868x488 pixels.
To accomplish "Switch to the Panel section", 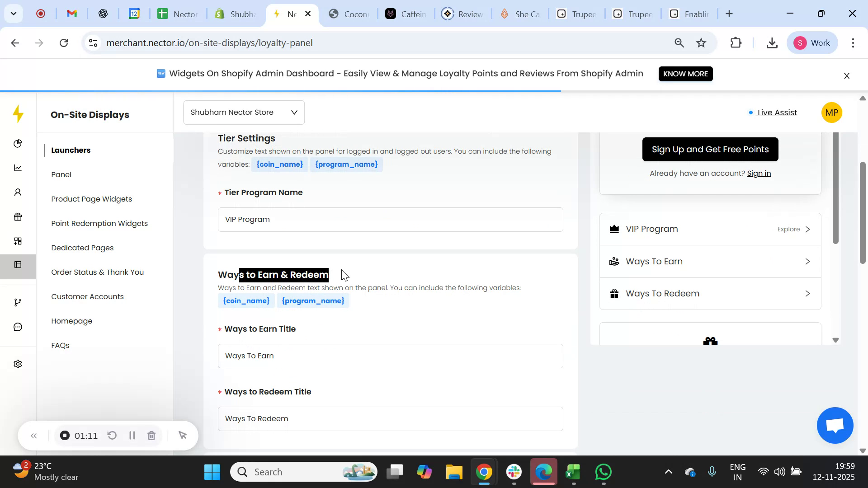I will [61, 174].
